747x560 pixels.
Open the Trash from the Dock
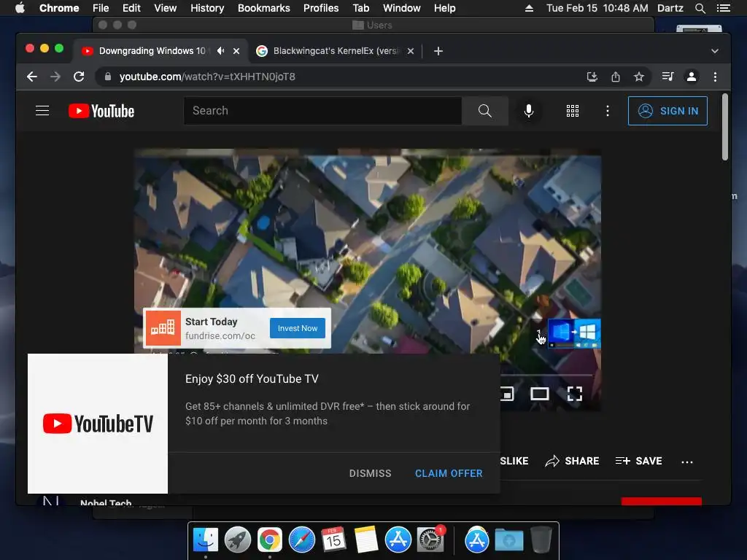pyautogui.click(x=541, y=540)
